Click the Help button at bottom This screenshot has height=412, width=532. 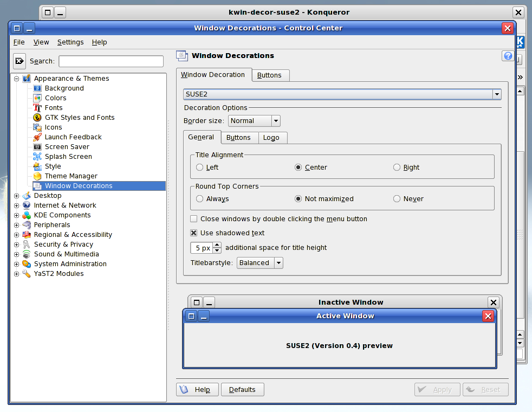tap(197, 390)
